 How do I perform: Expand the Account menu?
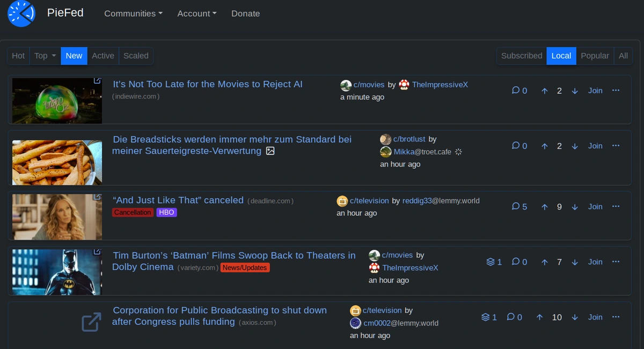tap(196, 13)
